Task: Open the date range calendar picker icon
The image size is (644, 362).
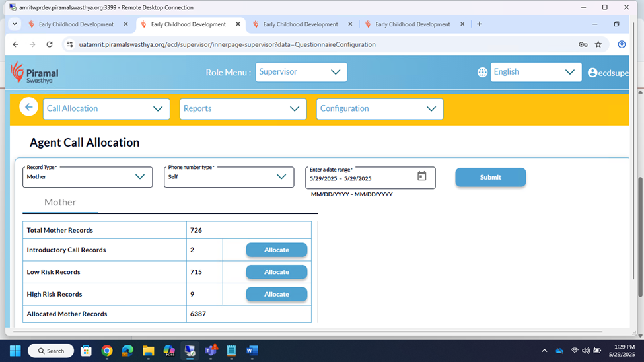Action: tap(421, 176)
